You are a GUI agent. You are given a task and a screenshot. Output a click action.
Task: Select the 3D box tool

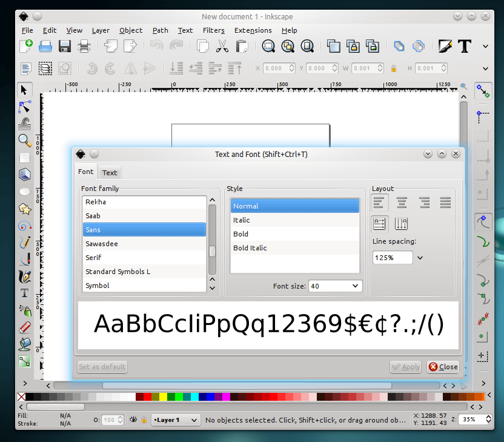pos(25,174)
